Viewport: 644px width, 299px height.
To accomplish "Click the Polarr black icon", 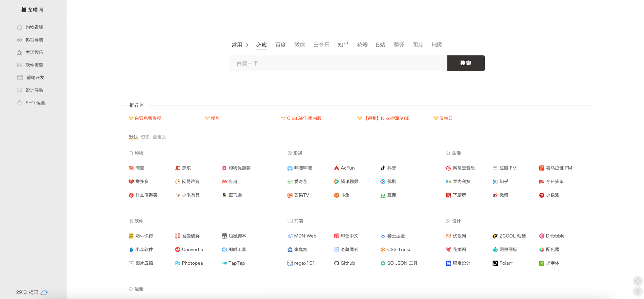I will point(495,263).
